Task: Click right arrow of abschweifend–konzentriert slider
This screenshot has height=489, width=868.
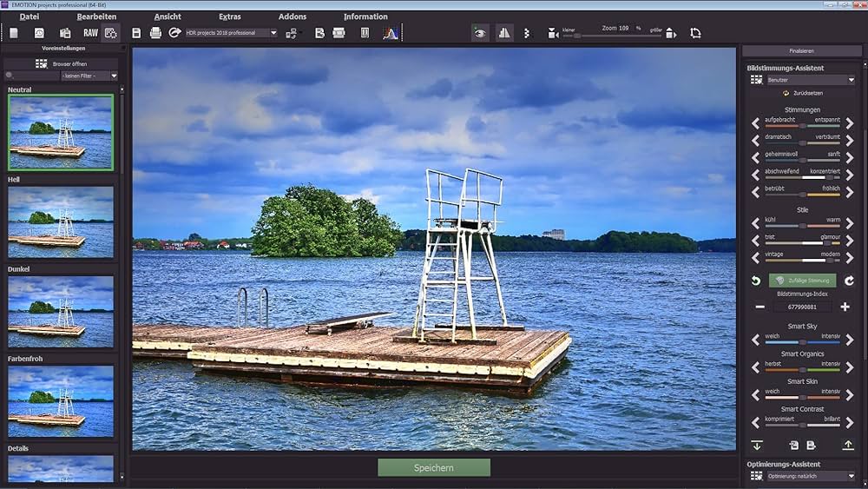Action: (x=849, y=175)
